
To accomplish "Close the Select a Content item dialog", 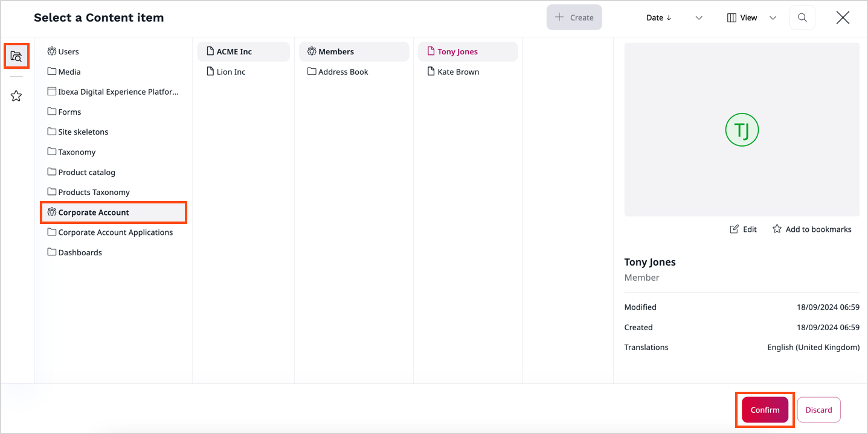I will (x=843, y=18).
